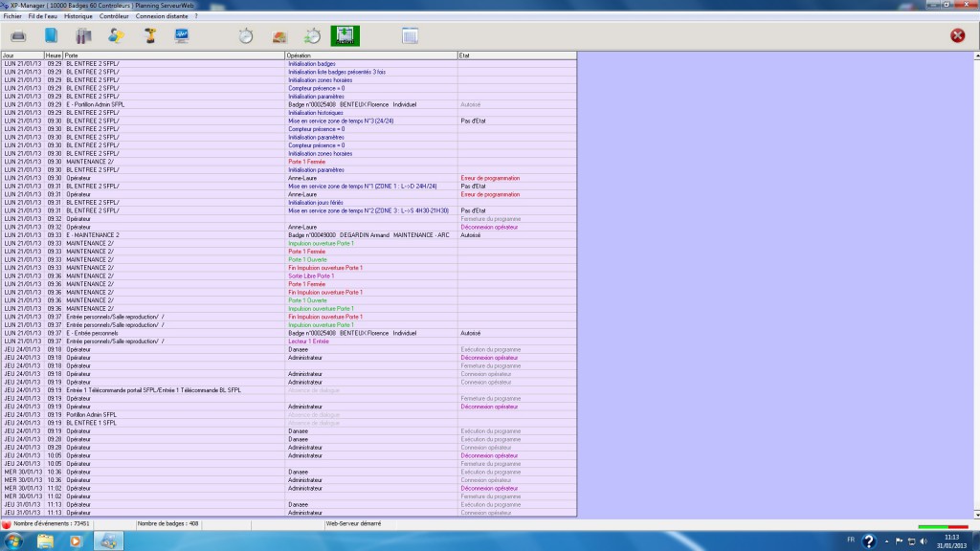Click the FR language indicator in the taskbar
The height and width of the screenshot is (551, 980).
tap(851, 540)
